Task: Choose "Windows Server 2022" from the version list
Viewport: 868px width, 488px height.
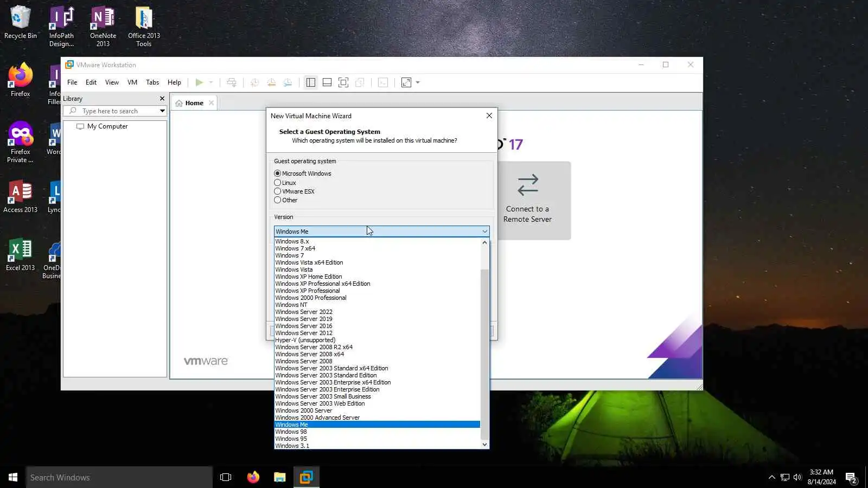Action: [x=377, y=312]
